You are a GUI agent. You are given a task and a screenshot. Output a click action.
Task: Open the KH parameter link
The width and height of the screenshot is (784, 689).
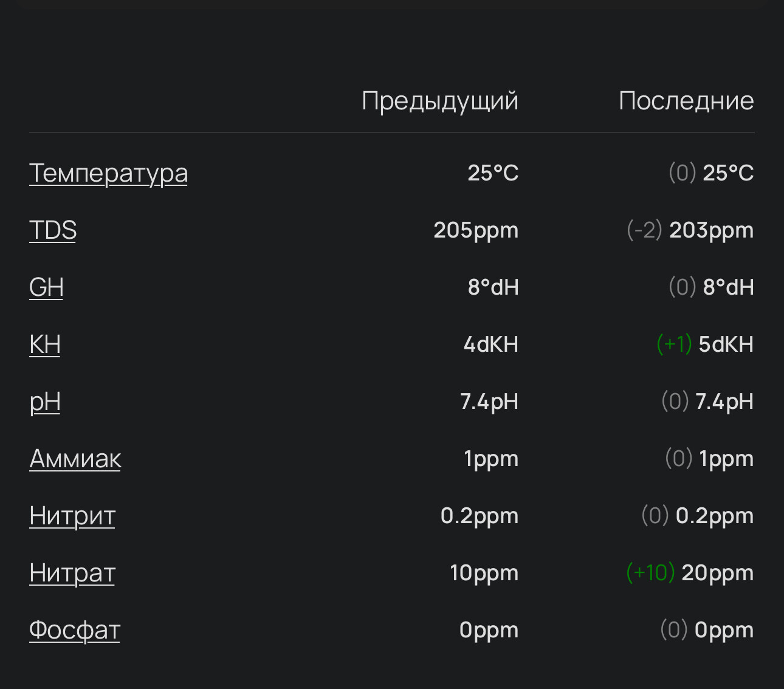[45, 344]
